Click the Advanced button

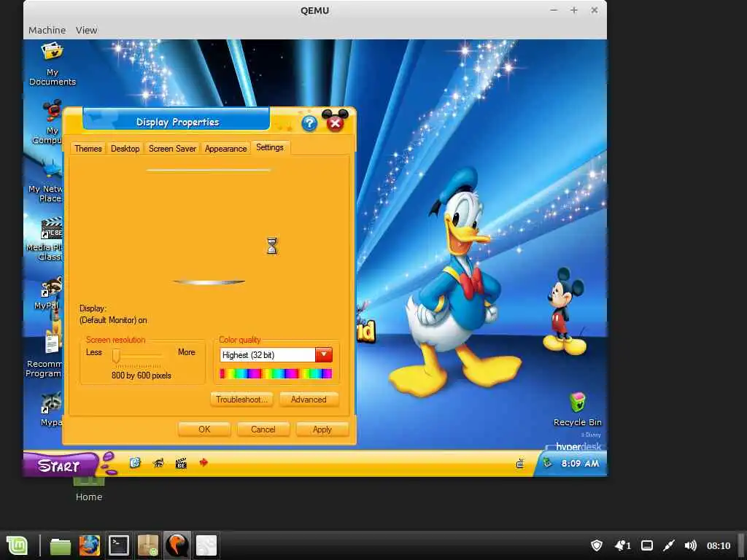[x=309, y=400]
